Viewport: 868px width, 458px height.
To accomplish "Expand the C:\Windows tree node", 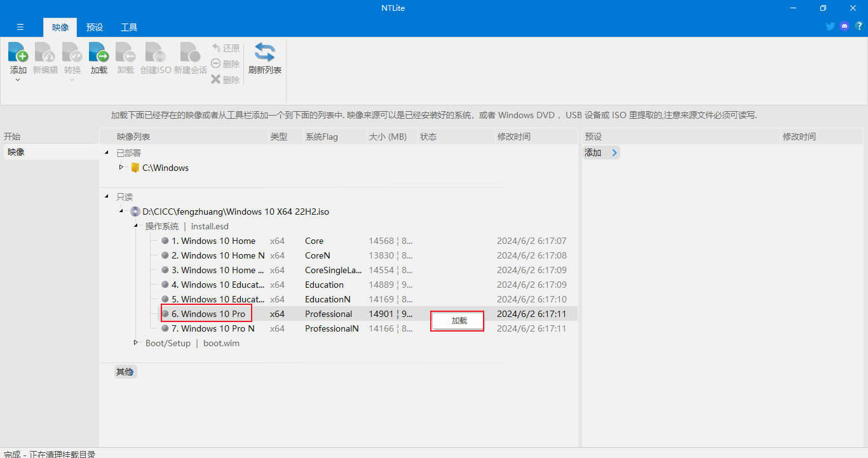I will pos(121,167).
